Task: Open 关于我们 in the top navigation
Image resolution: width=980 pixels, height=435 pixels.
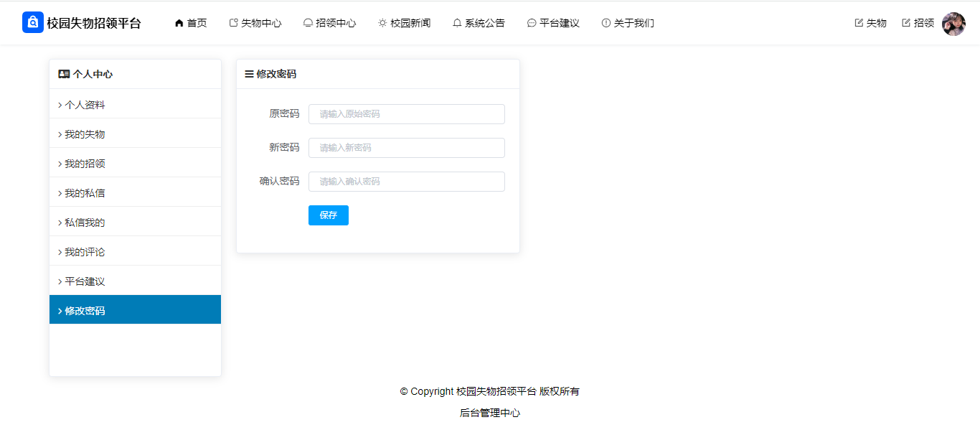Action: click(x=628, y=23)
